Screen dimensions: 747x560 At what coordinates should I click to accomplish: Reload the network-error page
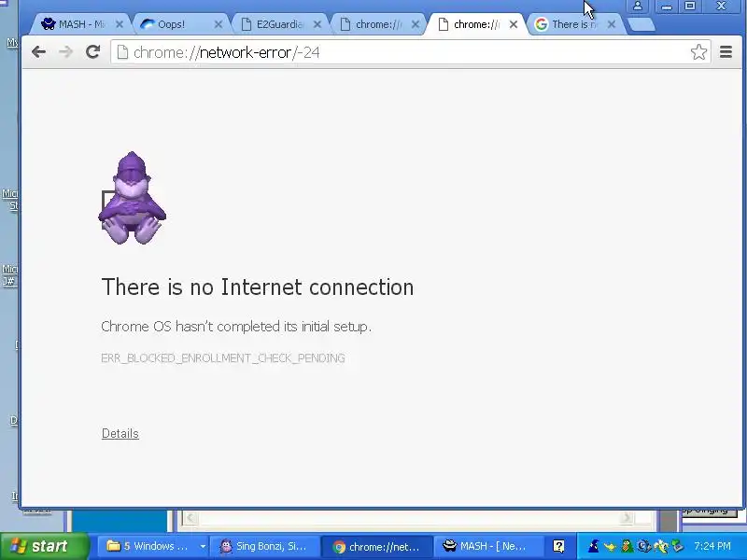[x=92, y=51]
